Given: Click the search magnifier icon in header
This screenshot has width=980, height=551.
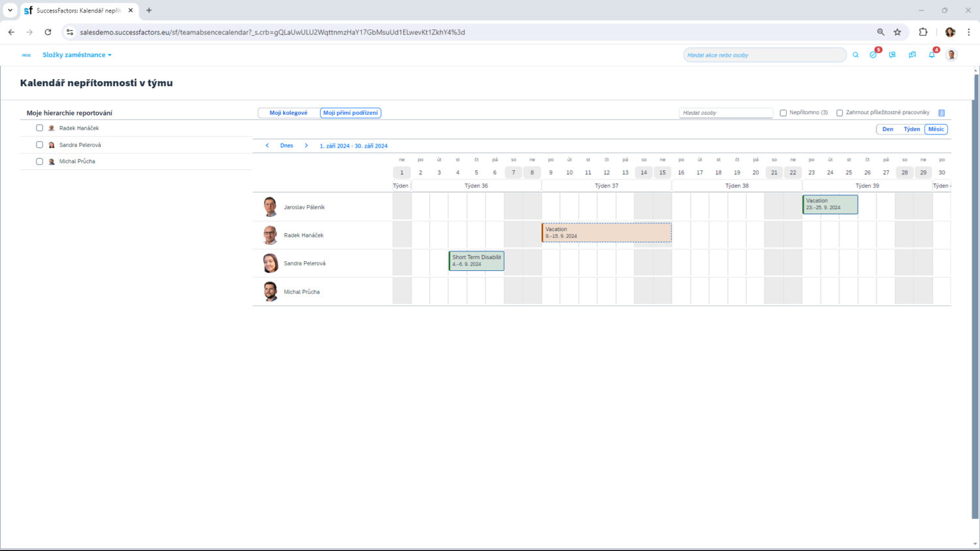Looking at the screenshot, I should [855, 55].
